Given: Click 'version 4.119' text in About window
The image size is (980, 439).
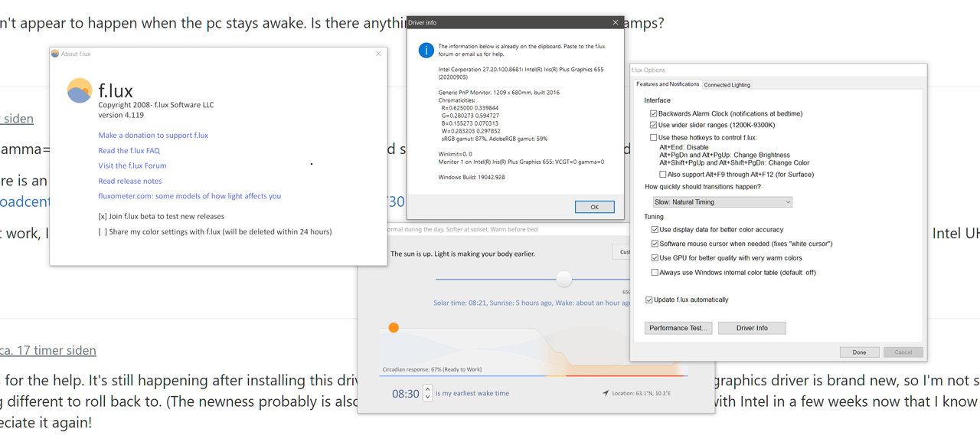Looking at the screenshot, I should (121, 115).
